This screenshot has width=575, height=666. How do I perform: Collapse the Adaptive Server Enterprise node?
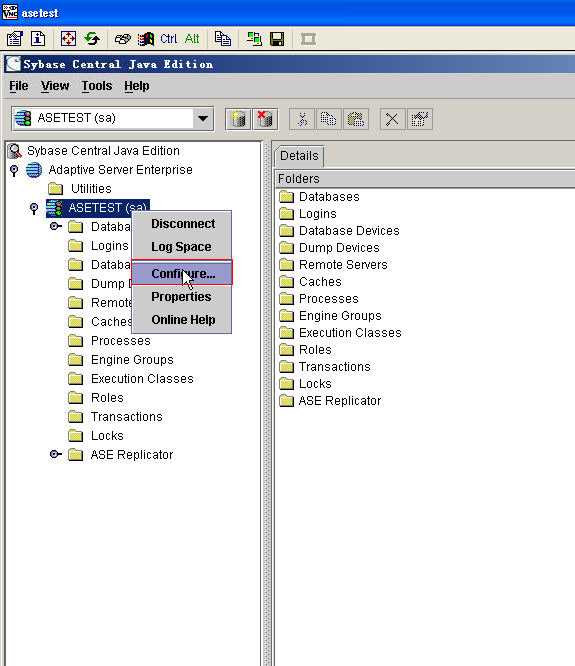(x=14, y=170)
